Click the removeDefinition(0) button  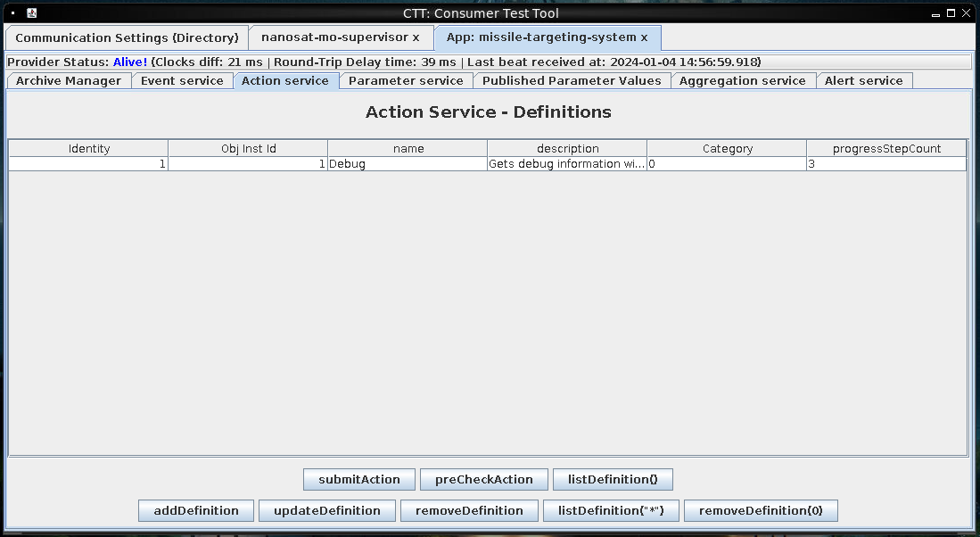(x=761, y=511)
